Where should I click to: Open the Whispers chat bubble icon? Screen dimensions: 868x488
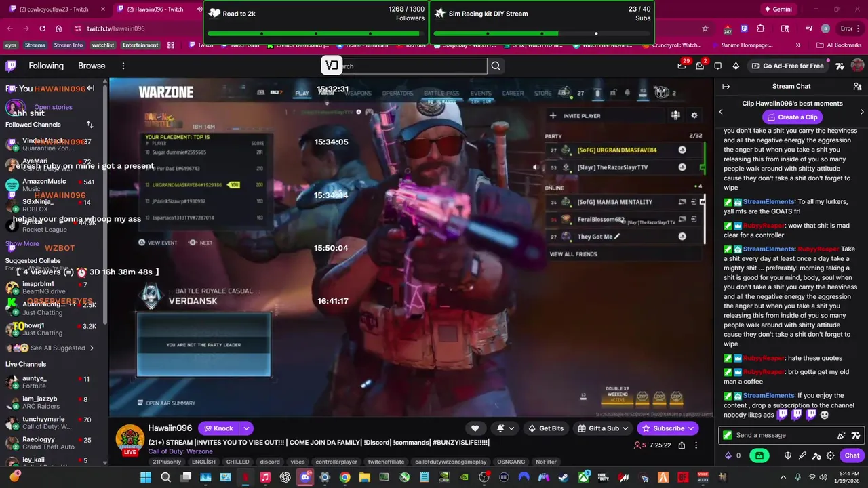[x=717, y=66]
